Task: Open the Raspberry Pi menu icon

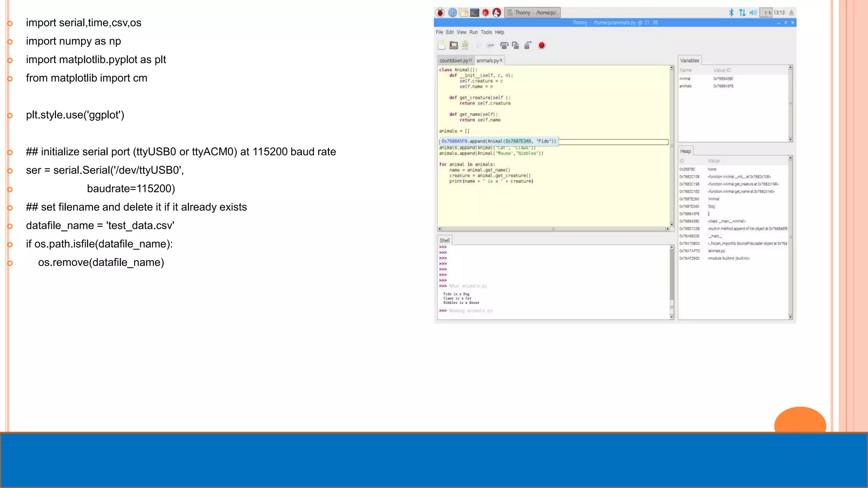Action: pos(440,13)
